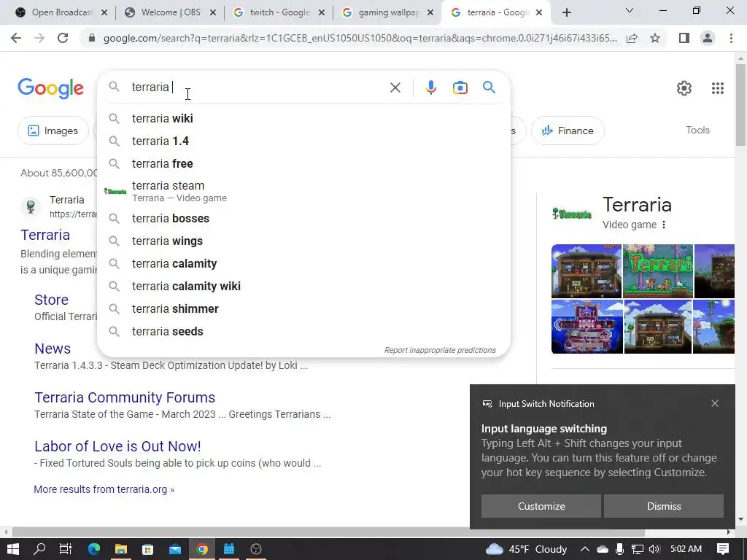Choose suggestion terraria steam
This screenshot has height=560, width=747.
tap(303, 191)
